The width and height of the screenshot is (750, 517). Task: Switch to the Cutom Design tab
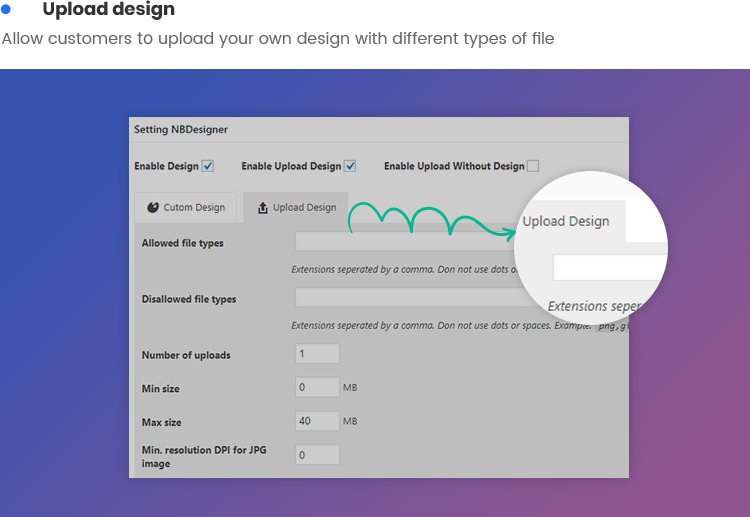[186, 208]
